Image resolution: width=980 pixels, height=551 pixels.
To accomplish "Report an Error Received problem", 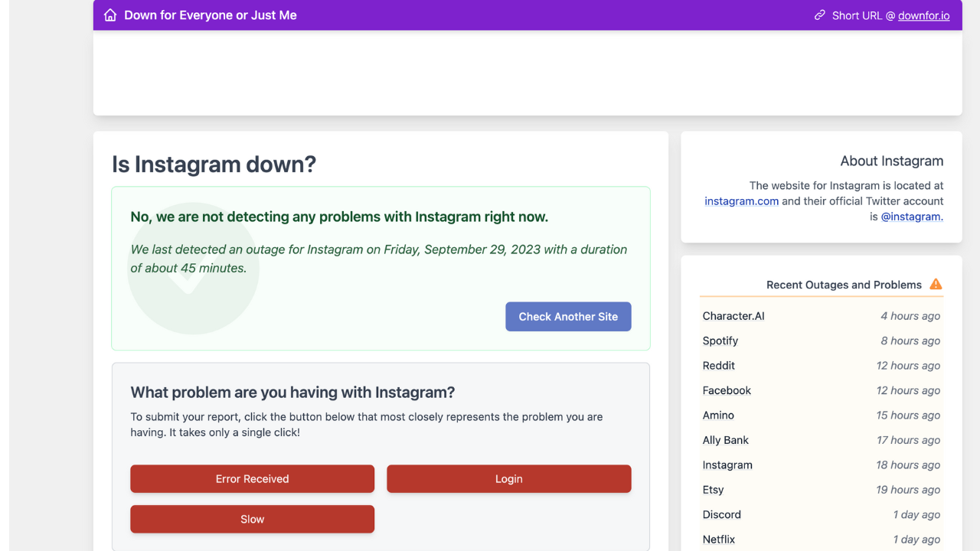I will [252, 479].
